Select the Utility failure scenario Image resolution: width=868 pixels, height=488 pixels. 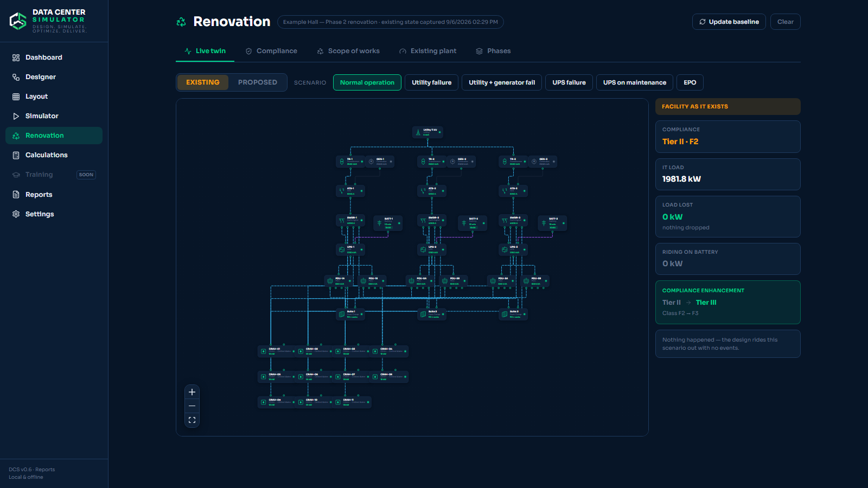(x=431, y=82)
